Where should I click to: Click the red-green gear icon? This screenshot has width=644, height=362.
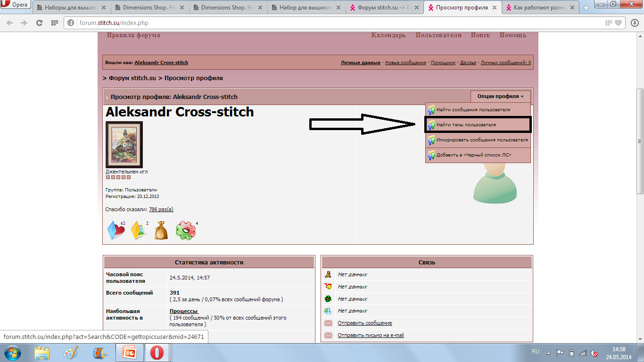click(185, 230)
